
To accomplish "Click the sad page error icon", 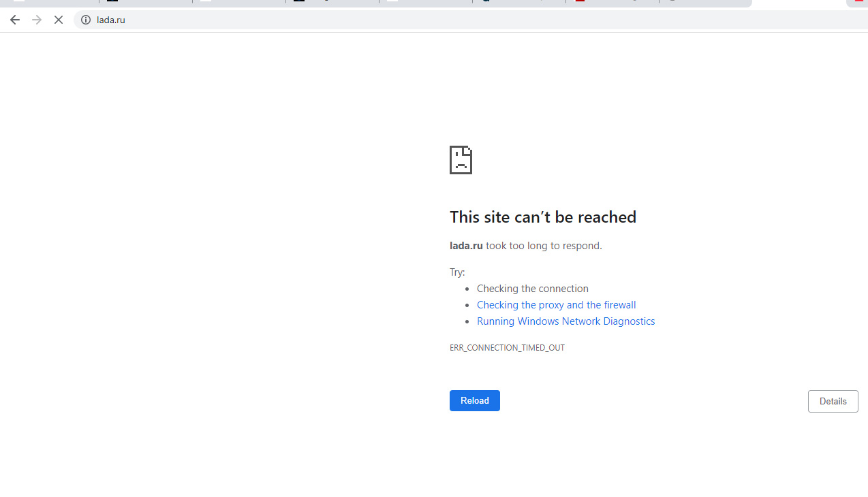I will point(461,160).
